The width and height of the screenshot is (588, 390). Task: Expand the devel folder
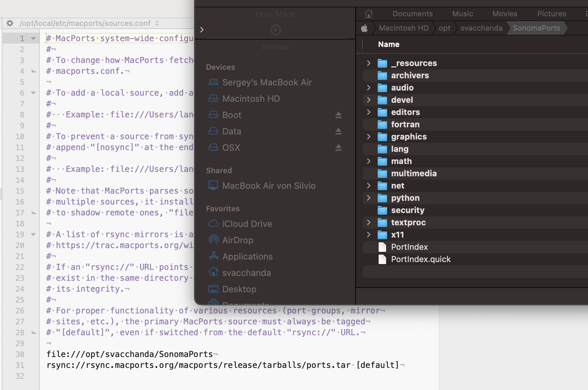click(x=368, y=100)
